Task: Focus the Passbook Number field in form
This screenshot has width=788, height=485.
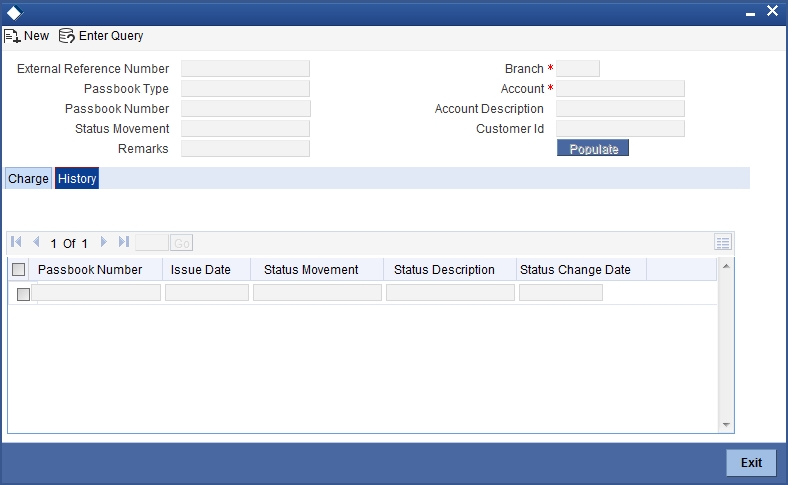Action: [246, 109]
